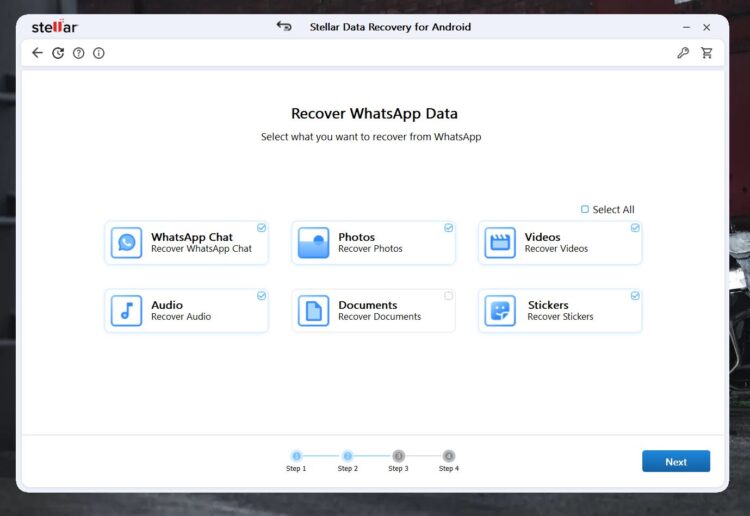Click the WhatsApp Chat bubble icon
The width and height of the screenshot is (750, 516).
pos(126,242)
